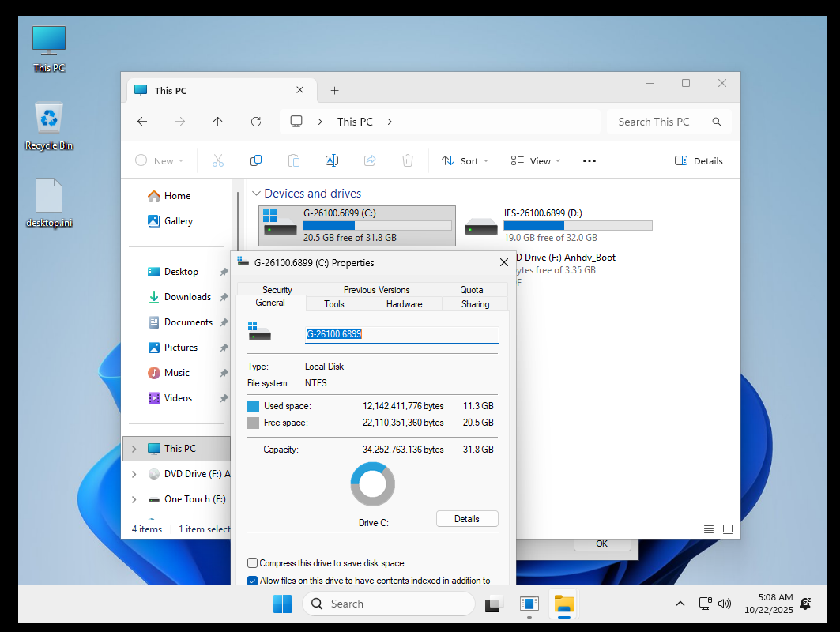Select G-26100.6899 (C:) drive tile
This screenshot has height=632, width=840.
[357, 225]
